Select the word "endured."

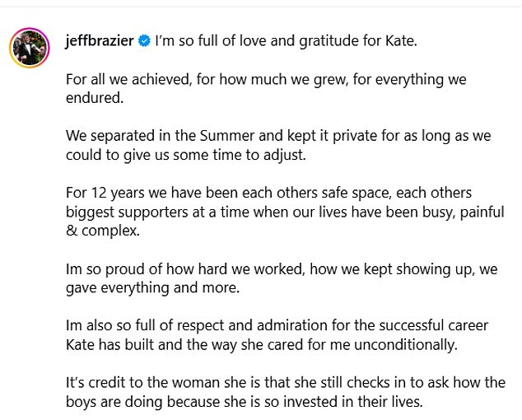pos(93,99)
